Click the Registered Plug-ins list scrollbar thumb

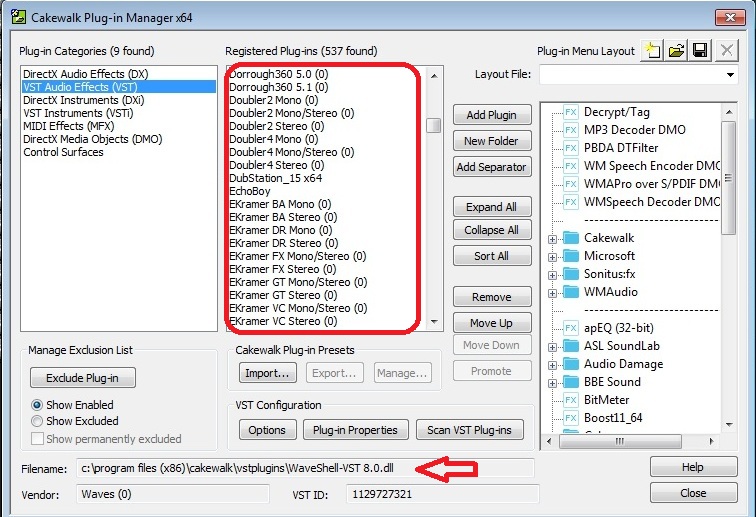(x=434, y=125)
